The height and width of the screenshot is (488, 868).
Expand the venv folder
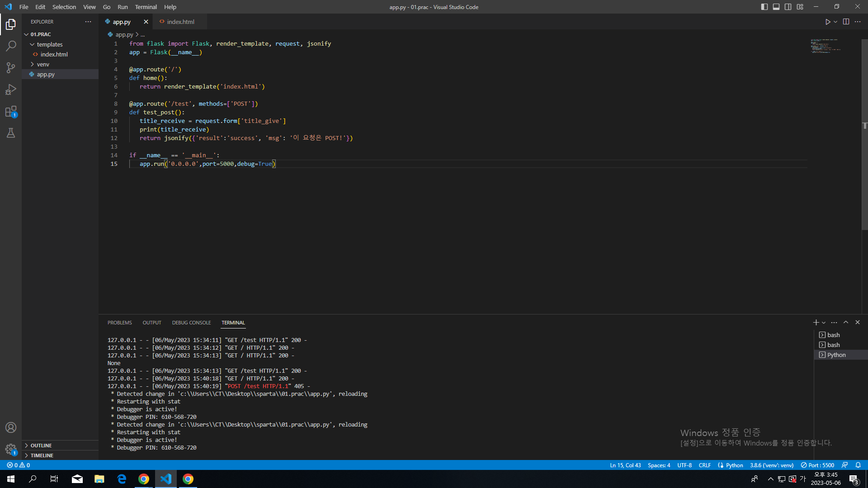tap(60, 64)
